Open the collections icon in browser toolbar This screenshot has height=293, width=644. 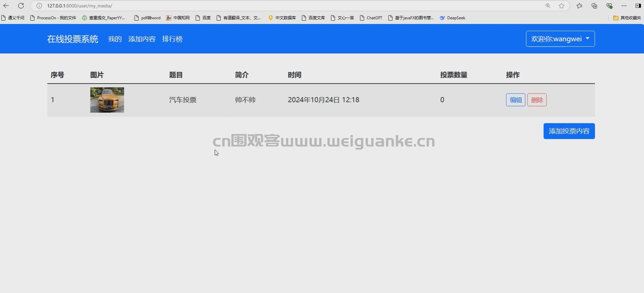coord(594,6)
